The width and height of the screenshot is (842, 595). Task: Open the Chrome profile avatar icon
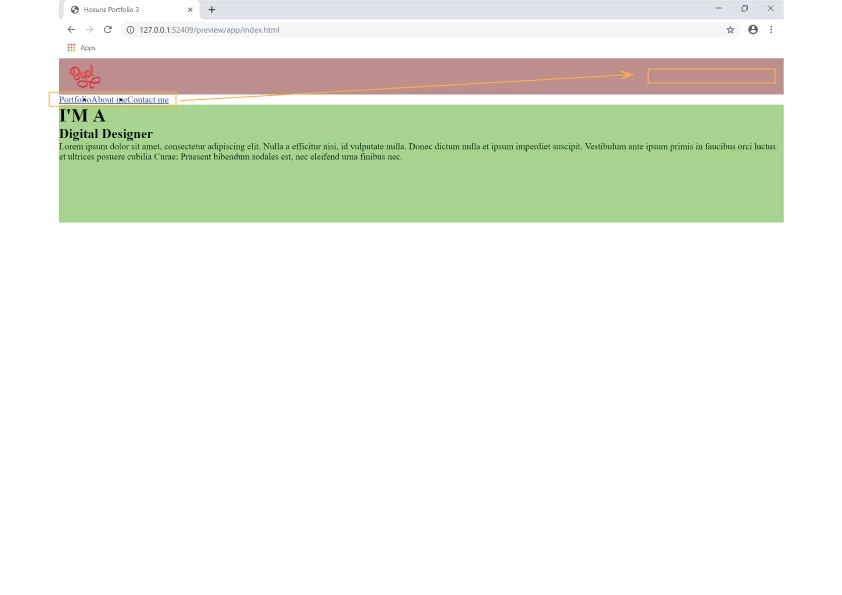tap(753, 30)
